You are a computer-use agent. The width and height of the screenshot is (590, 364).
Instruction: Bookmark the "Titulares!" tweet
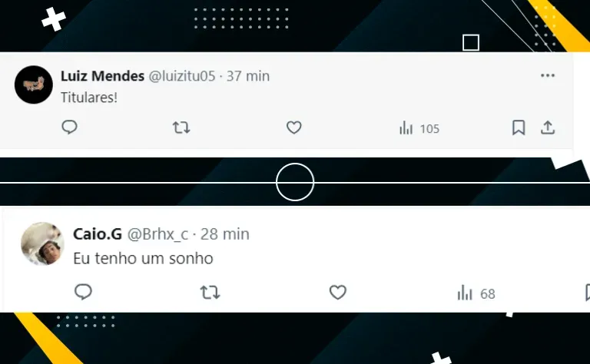click(x=519, y=127)
